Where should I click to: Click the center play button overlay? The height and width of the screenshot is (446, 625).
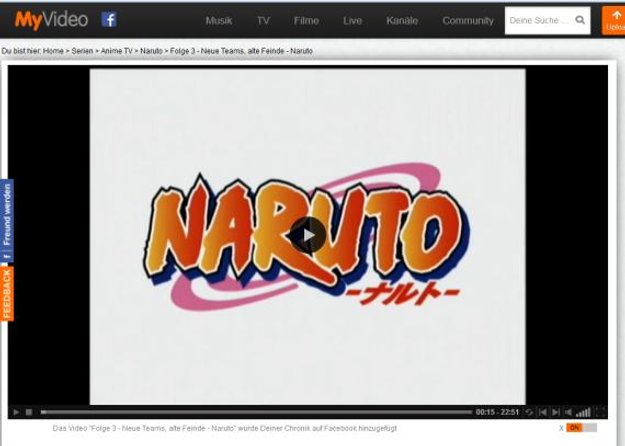tap(307, 235)
